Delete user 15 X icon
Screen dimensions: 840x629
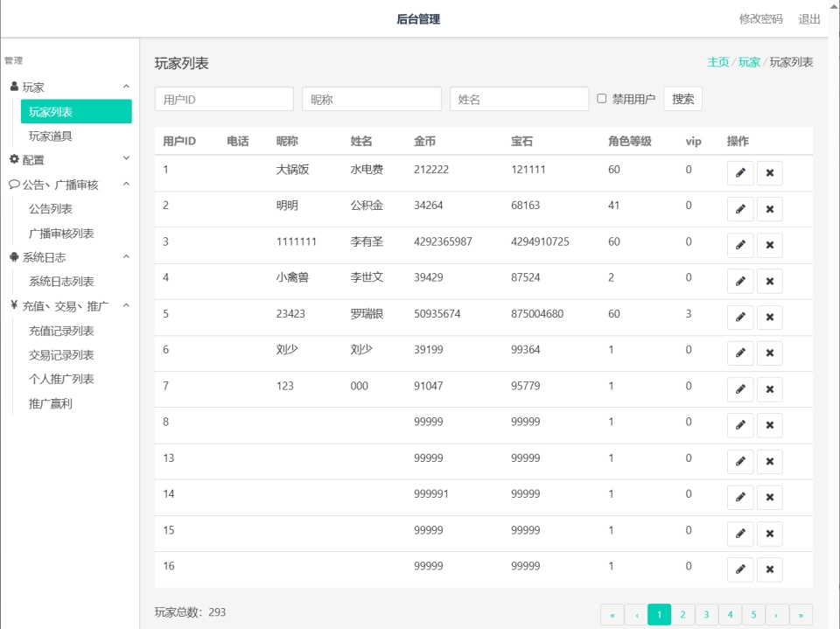770,534
